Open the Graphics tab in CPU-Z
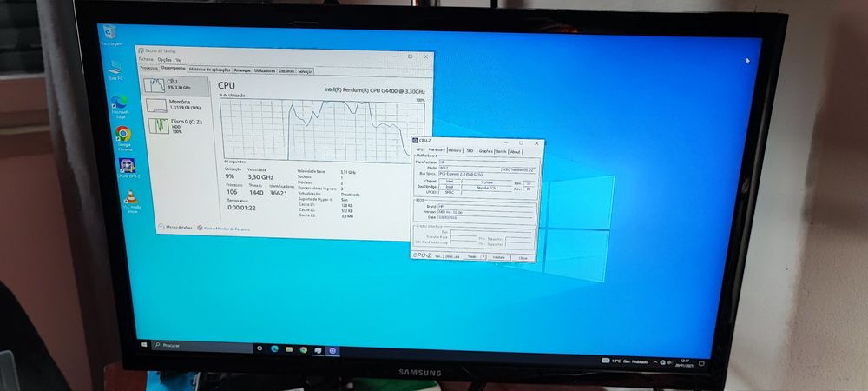 tap(485, 151)
